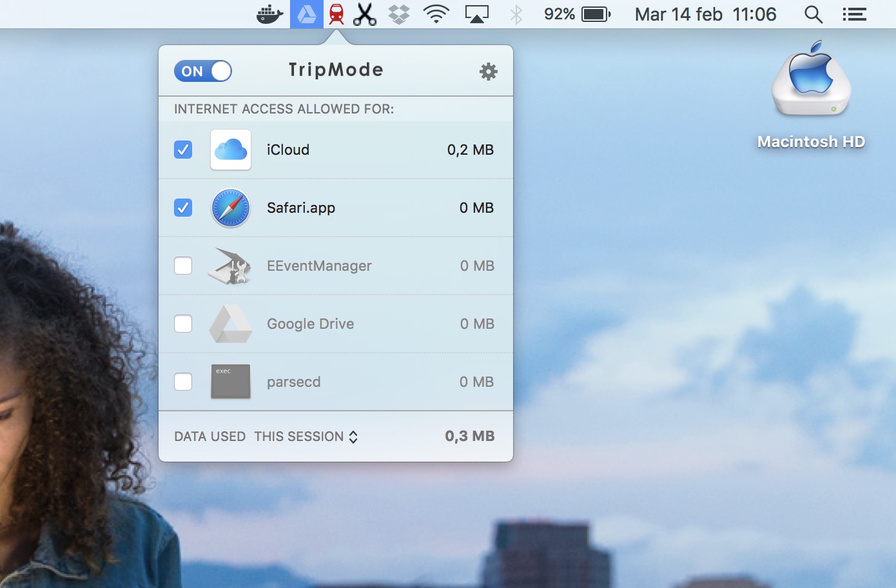
Task: Click the iCloud row label
Action: 288,150
